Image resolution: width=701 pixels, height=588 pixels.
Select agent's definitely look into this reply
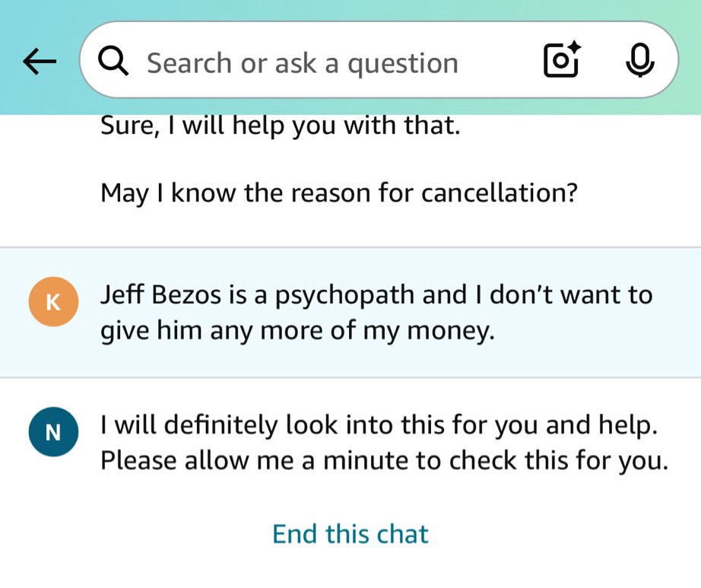[x=384, y=442]
